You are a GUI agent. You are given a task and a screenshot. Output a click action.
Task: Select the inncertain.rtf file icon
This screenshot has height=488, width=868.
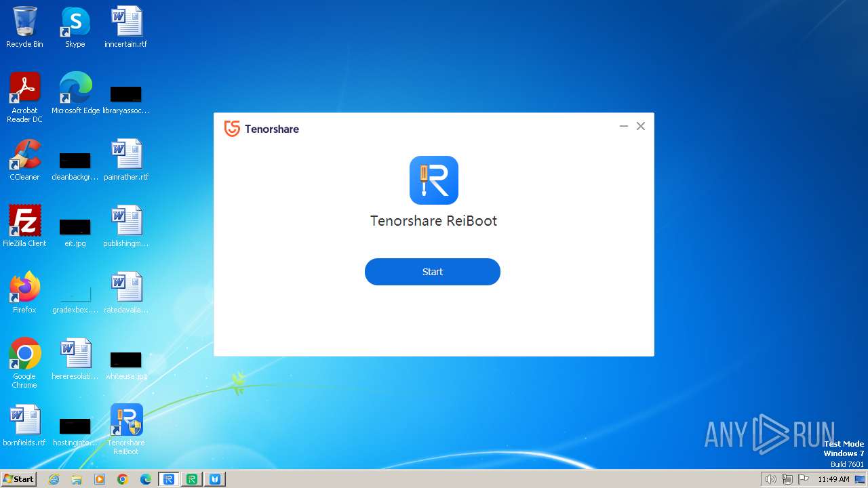[126, 27]
